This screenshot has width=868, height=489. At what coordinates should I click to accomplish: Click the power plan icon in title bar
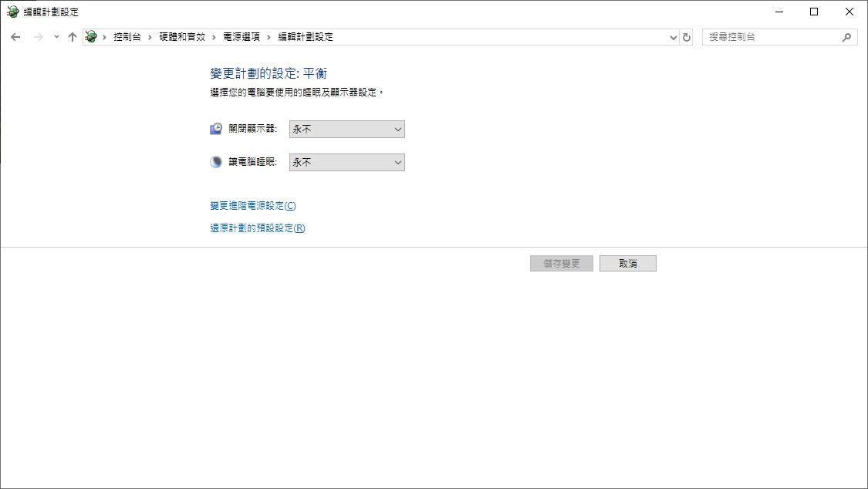click(12, 12)
